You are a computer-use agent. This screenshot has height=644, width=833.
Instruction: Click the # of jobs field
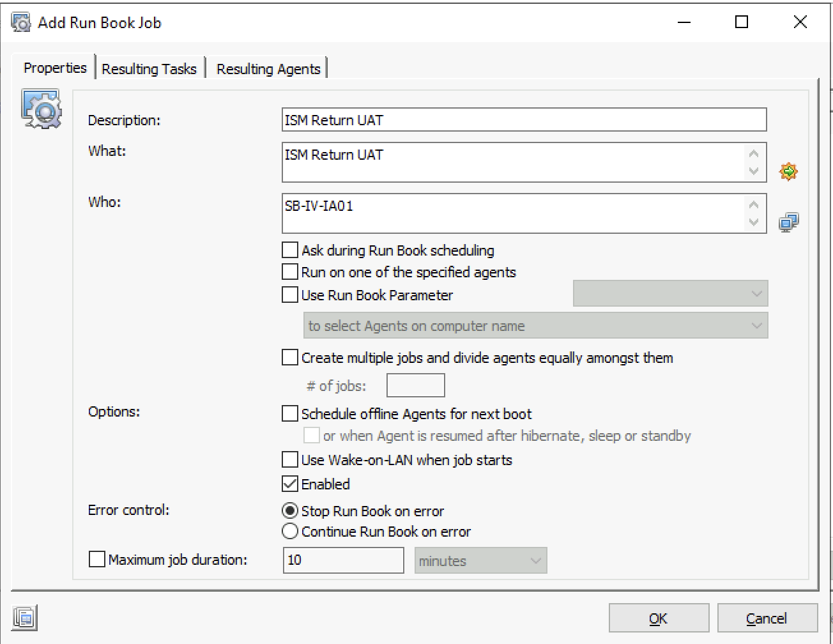point(416,385)
